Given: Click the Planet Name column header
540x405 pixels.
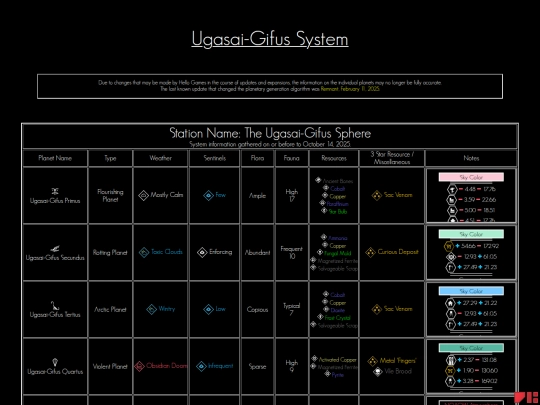Looking at the screenshot, I should 55,158.
